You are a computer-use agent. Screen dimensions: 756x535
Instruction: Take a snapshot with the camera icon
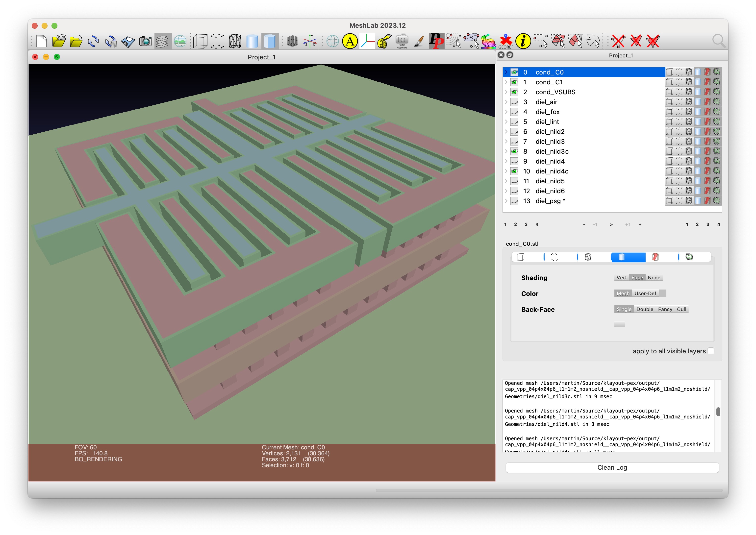coord(145,41)
